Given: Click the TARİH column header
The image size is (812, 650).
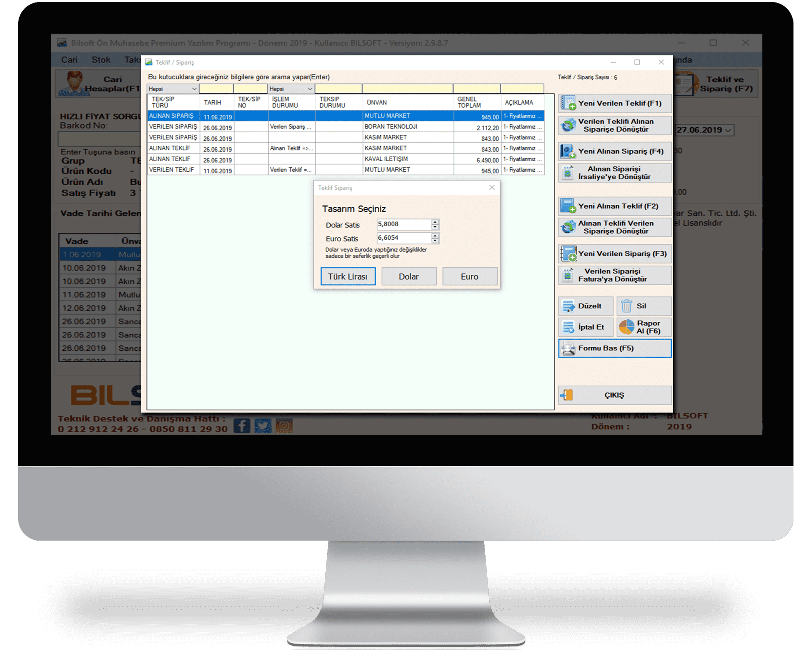Looking at the screenshot, I should pyautogui.click(x=217, y=102).
